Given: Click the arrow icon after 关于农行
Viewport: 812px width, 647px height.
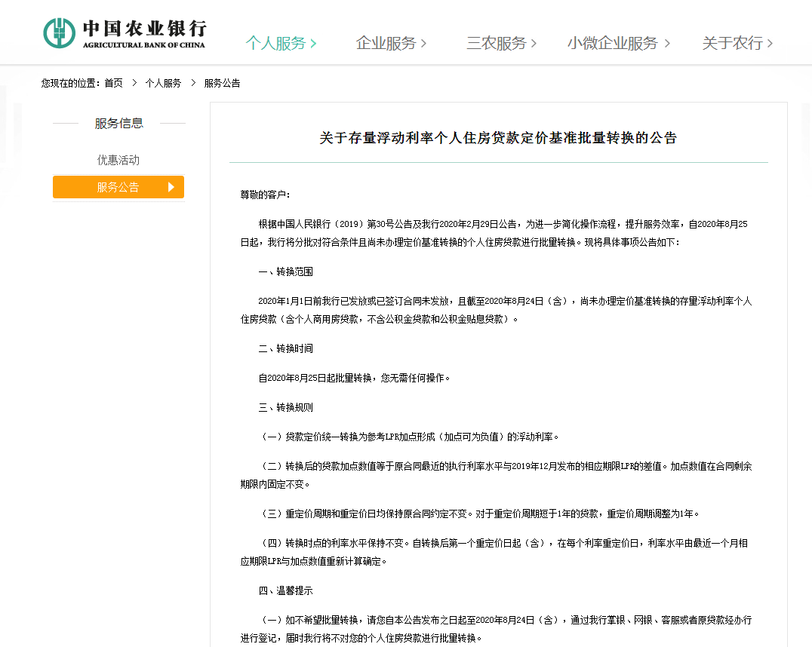Looking at the screenshot, I should (x=770, y=44).
